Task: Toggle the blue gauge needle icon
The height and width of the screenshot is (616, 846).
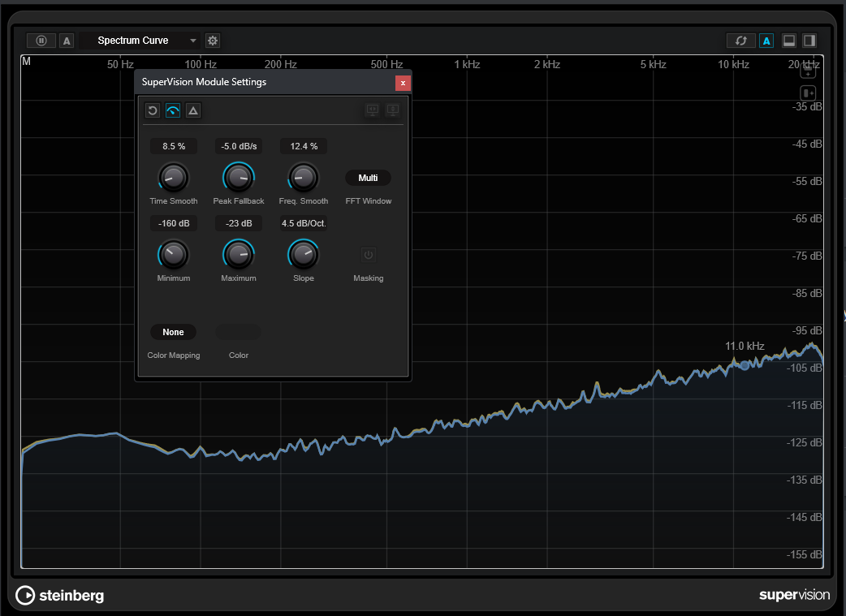Action: coord(173,110)
